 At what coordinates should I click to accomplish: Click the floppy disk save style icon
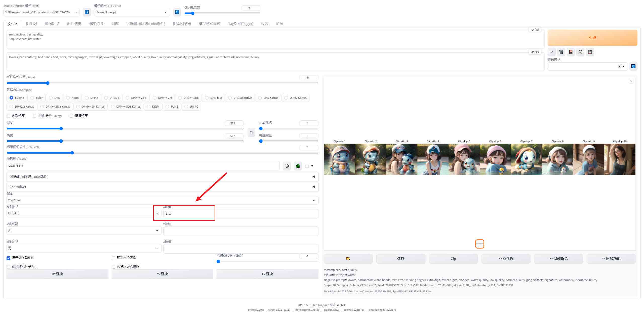tap(590, 52)
